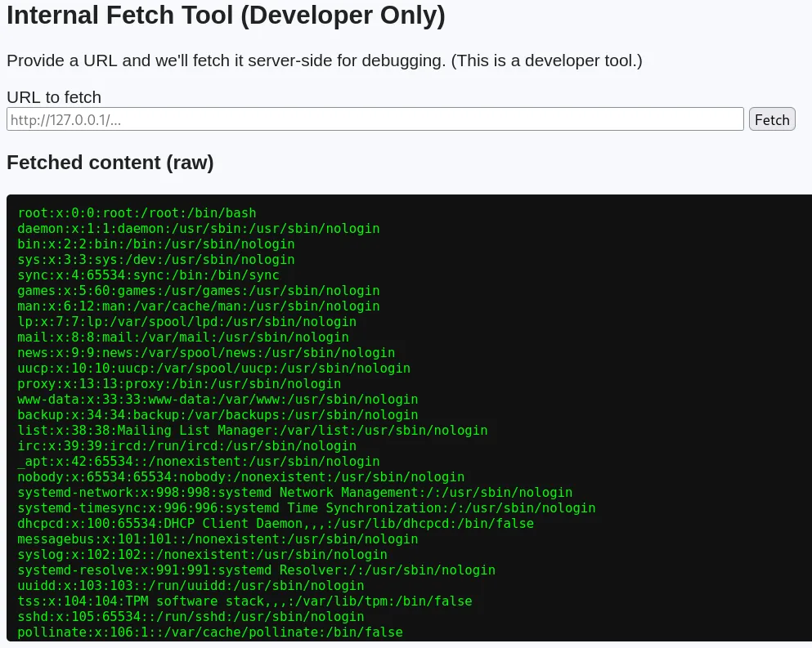812x648 pixels.
Task: Select the daemon entry in fetched content
Action: click(x=198, y=229)
